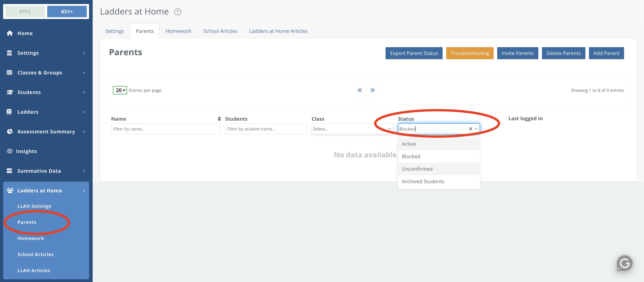Click the Export Parent Status button
Viewport: 644px width, 282px height.
414,53
